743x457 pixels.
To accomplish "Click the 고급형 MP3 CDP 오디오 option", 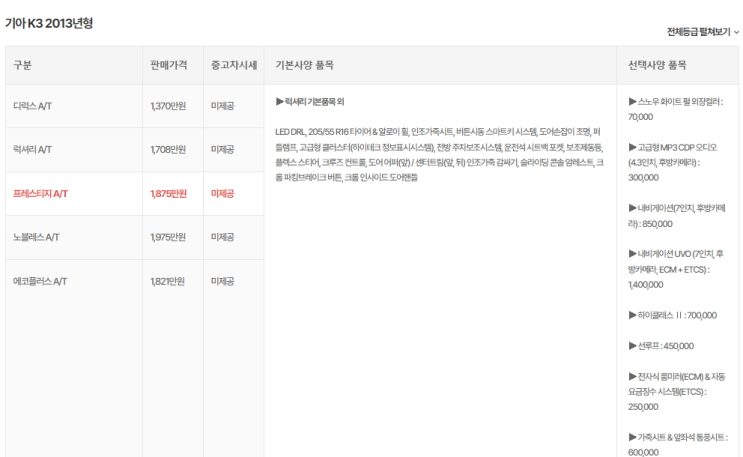I will coord(673,162).
